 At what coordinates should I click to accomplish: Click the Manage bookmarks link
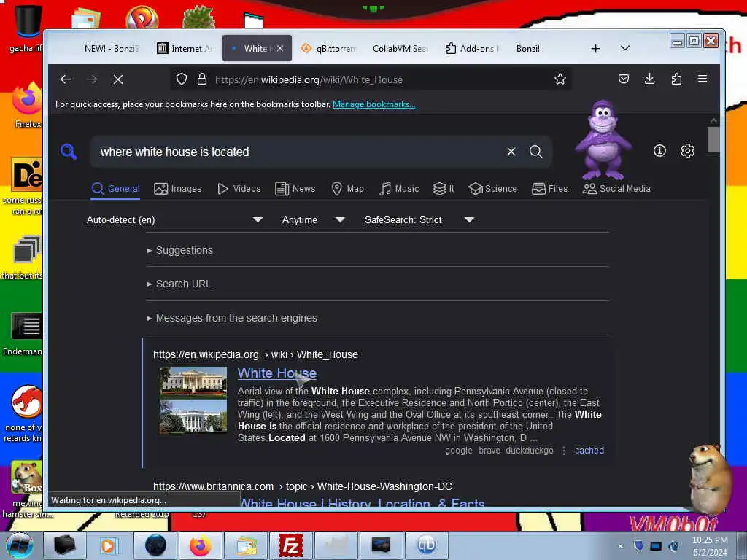[x=374, y=104]
